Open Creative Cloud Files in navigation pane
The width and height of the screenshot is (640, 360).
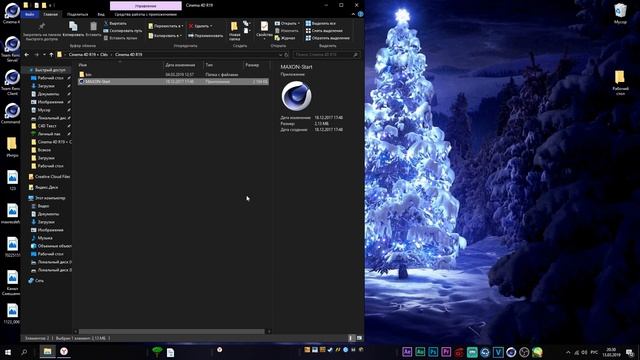point(49,176)
